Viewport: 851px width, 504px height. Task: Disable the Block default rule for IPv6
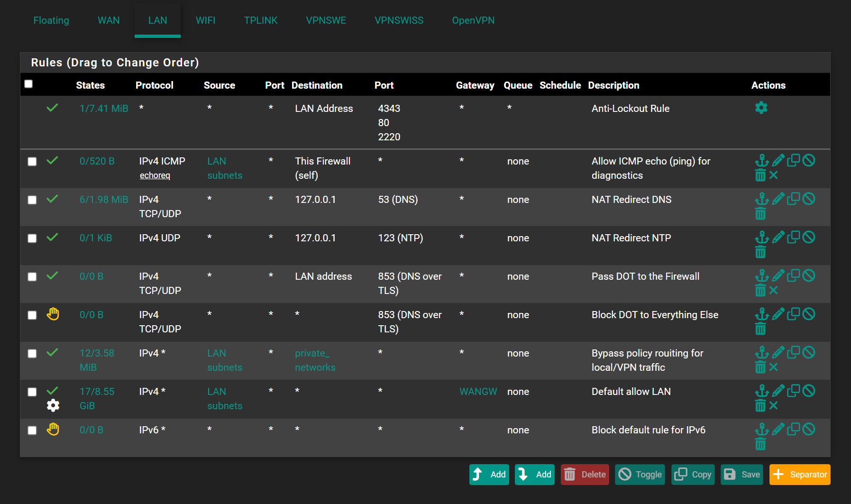[x=809, y=429]
